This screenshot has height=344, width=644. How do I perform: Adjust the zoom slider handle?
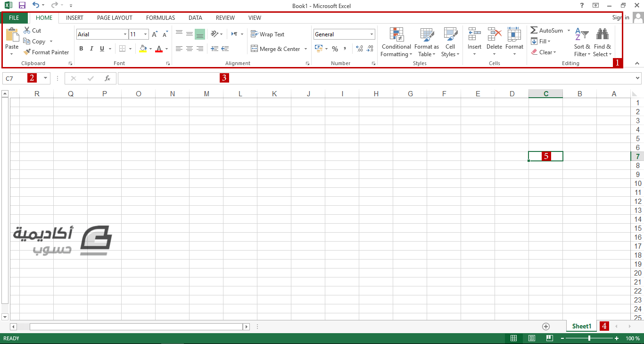(589, 338)
